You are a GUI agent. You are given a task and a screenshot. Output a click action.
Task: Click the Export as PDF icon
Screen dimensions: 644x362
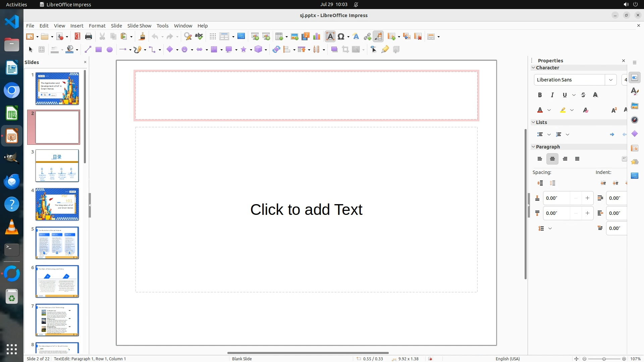(77, 37)
